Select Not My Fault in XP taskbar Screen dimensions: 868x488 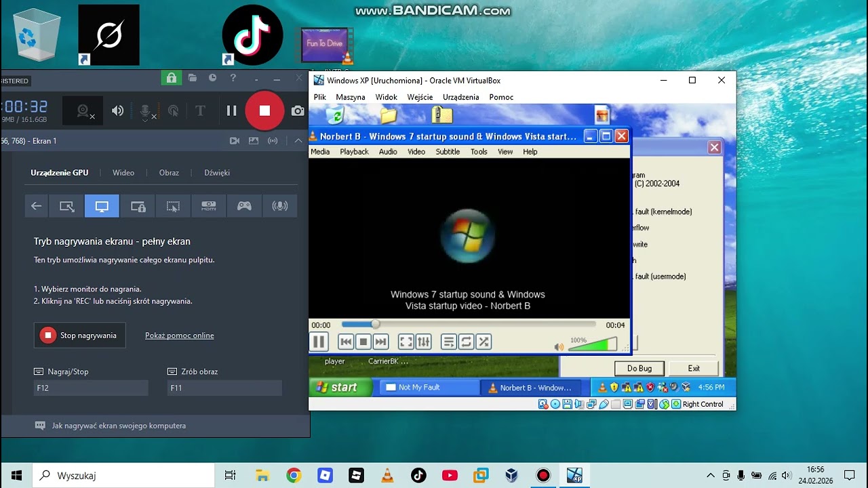click(429, 388)
